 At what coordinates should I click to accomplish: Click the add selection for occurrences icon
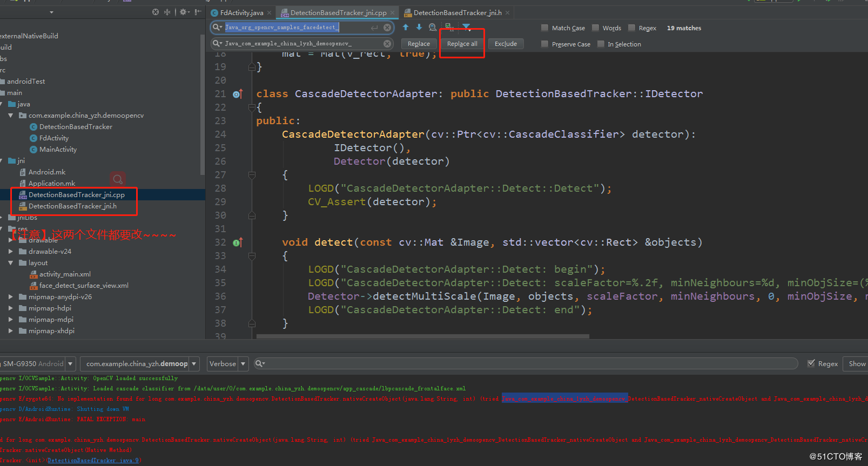(449, 27)
